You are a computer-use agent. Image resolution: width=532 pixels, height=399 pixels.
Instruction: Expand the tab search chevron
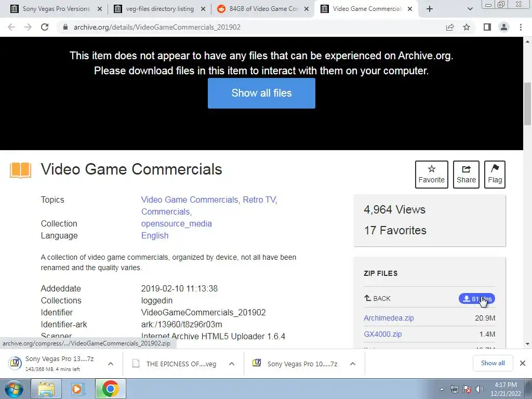[470, 9]
